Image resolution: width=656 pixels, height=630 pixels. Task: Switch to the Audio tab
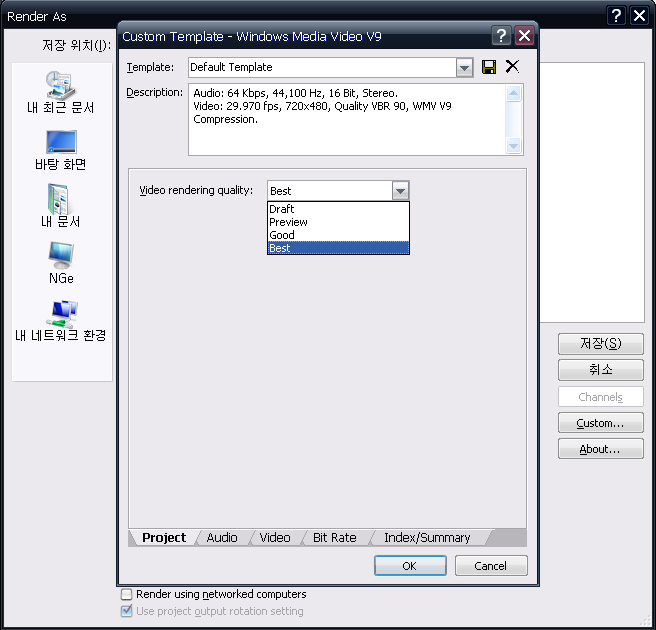coord(222,538)
